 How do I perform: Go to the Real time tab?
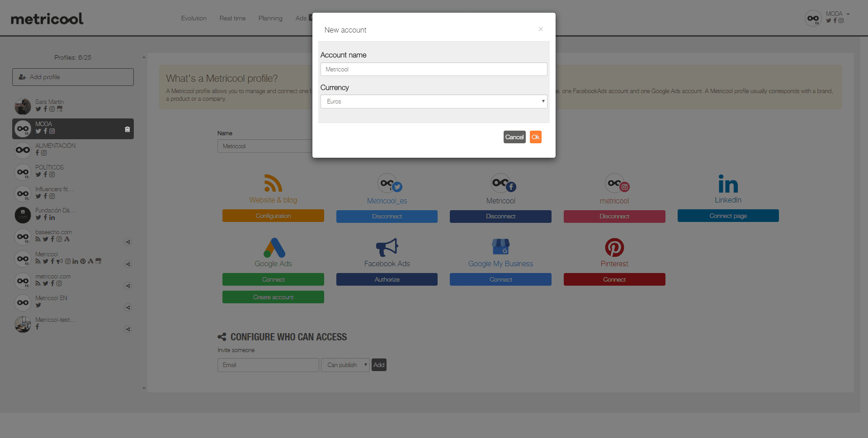click(x=232, y=18)
